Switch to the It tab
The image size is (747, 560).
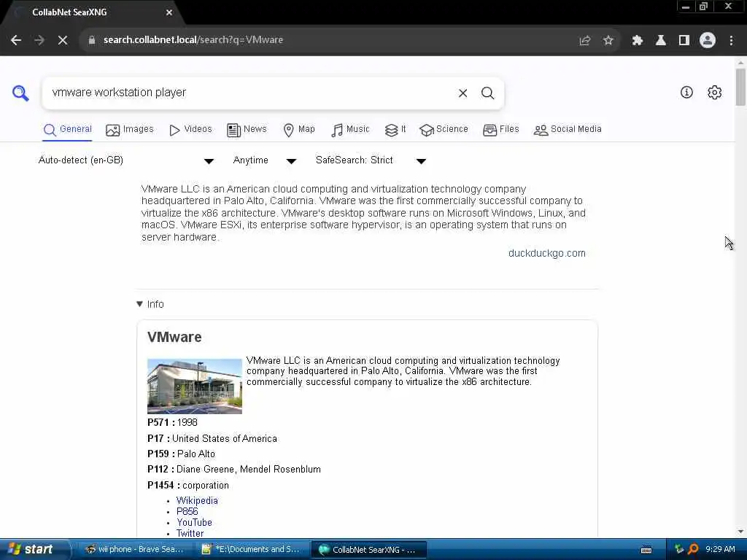395,130
